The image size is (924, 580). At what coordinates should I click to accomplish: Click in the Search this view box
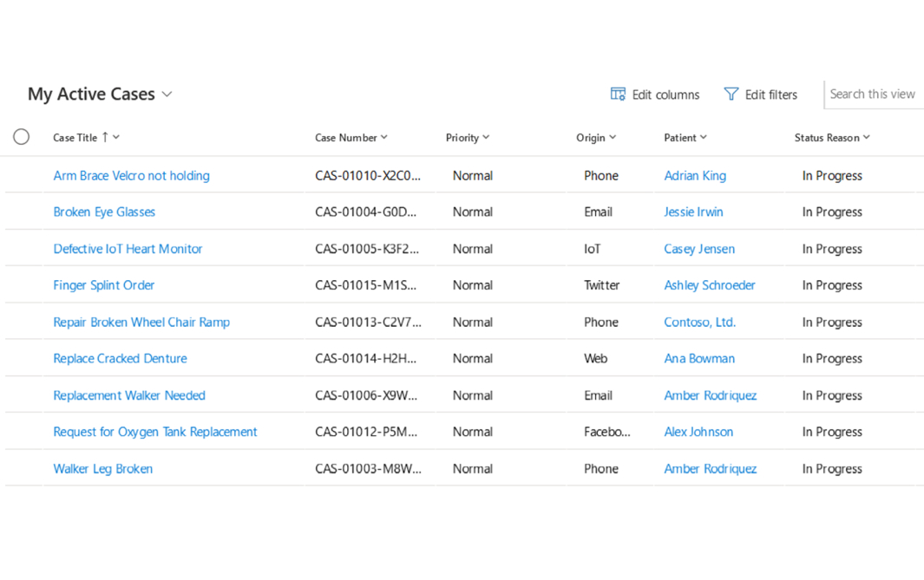point(872,94)
